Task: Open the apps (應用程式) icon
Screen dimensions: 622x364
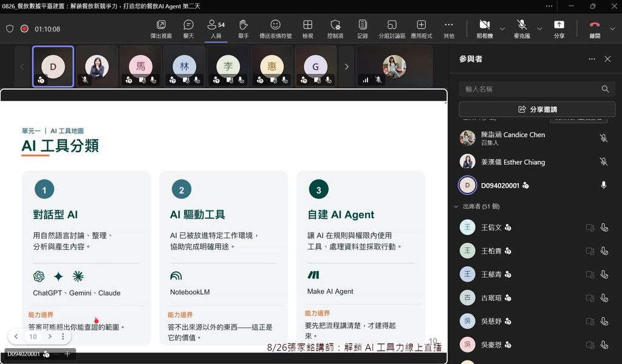Action: (422, 29)
